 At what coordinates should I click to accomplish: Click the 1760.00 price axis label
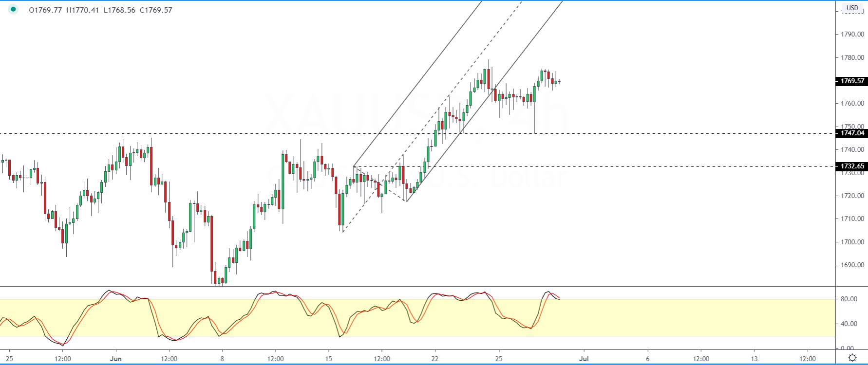(x=852, y=103)
